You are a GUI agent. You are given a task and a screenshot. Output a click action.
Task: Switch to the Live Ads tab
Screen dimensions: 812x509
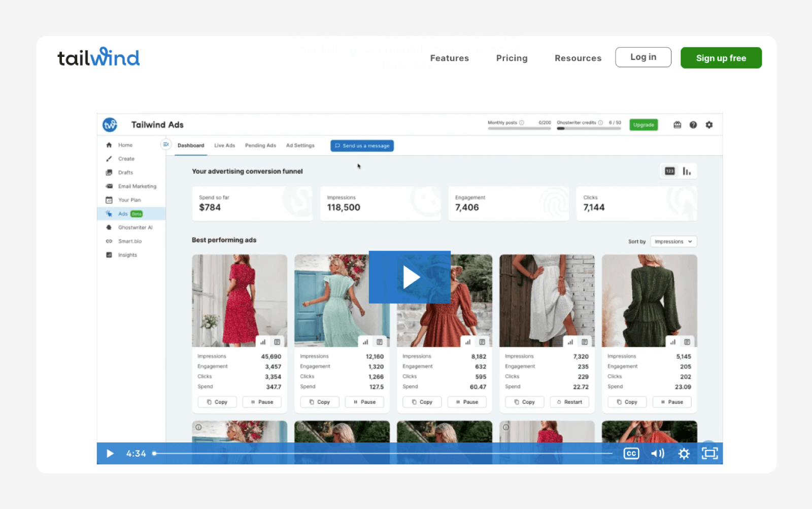(x=224, y=146)
